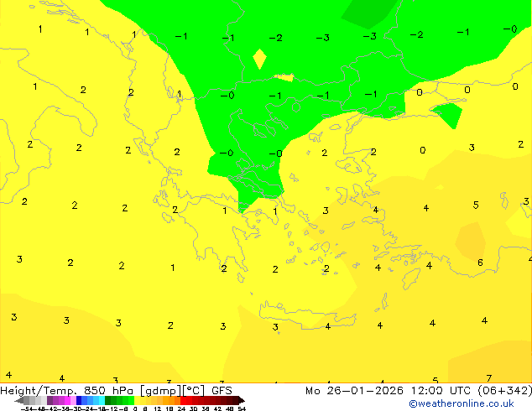Click the legend label 54
This screenshot has height=411, width=532.
(242, 408)
